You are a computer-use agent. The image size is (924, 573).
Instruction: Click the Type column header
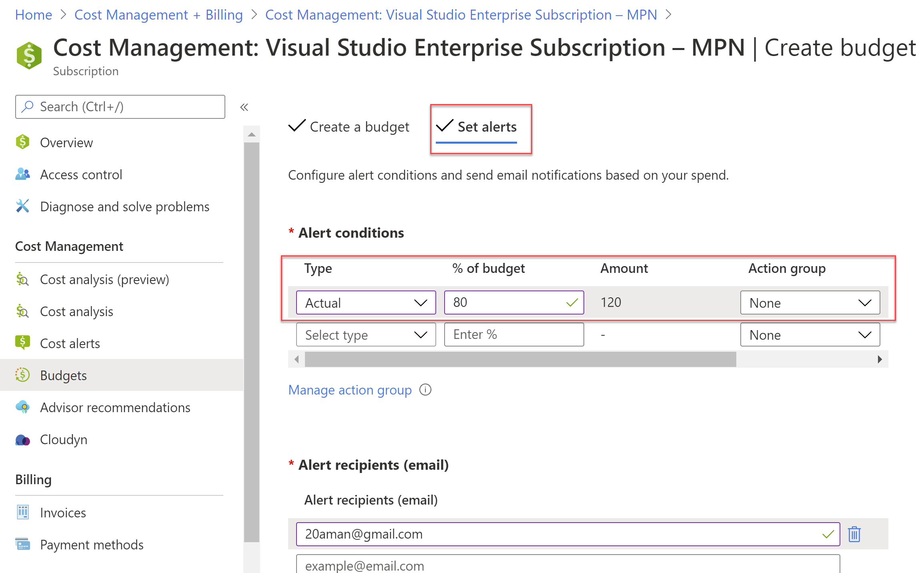pos(318,268)
